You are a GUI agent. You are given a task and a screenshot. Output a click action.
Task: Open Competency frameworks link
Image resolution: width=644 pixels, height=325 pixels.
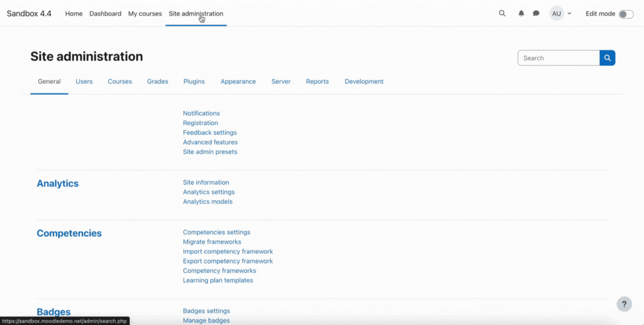tap(219, 270)
